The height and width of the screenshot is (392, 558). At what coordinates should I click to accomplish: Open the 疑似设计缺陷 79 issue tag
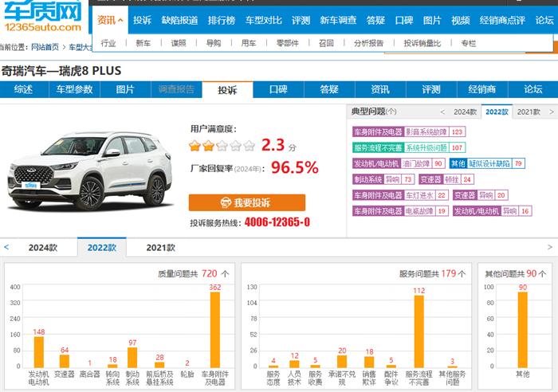(x=487, y=163)
